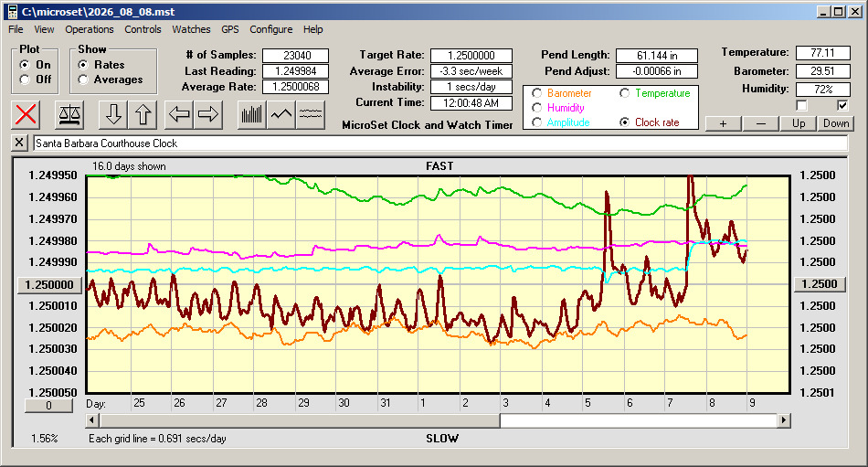Select Barometer trace radio button
The image size is (868, 467).
tap(536, 93)
